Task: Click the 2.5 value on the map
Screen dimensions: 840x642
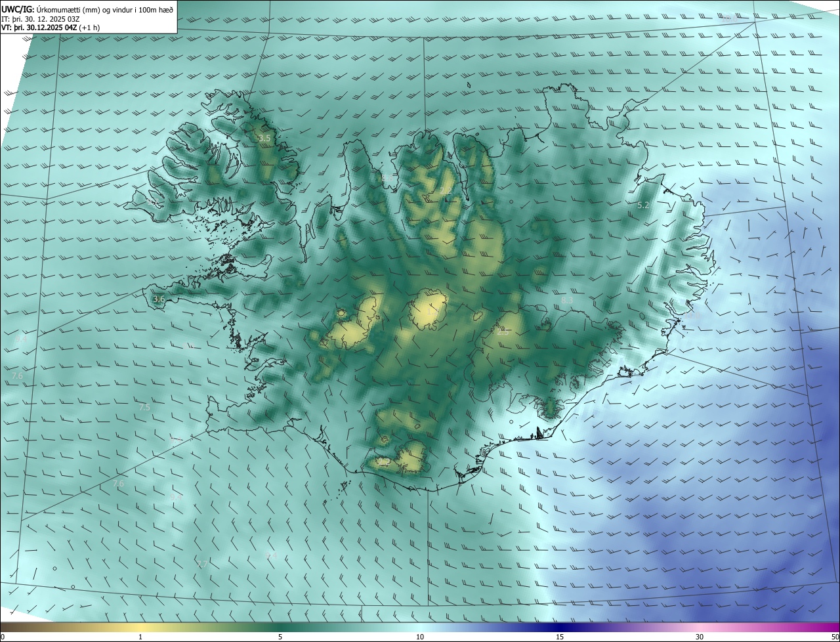Action: coord(503,332)
